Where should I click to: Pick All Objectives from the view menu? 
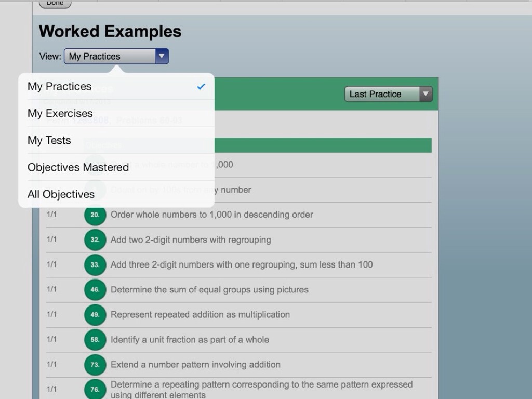116,195
